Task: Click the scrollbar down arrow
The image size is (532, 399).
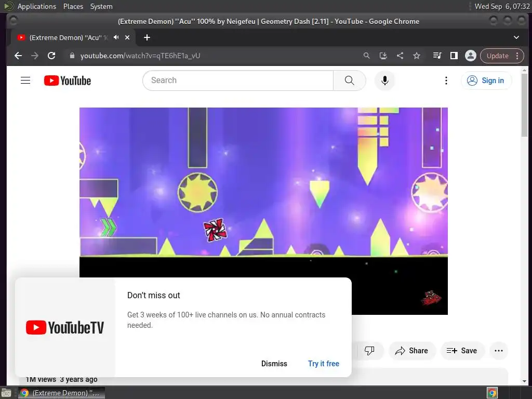Action: tap(525, 381)
